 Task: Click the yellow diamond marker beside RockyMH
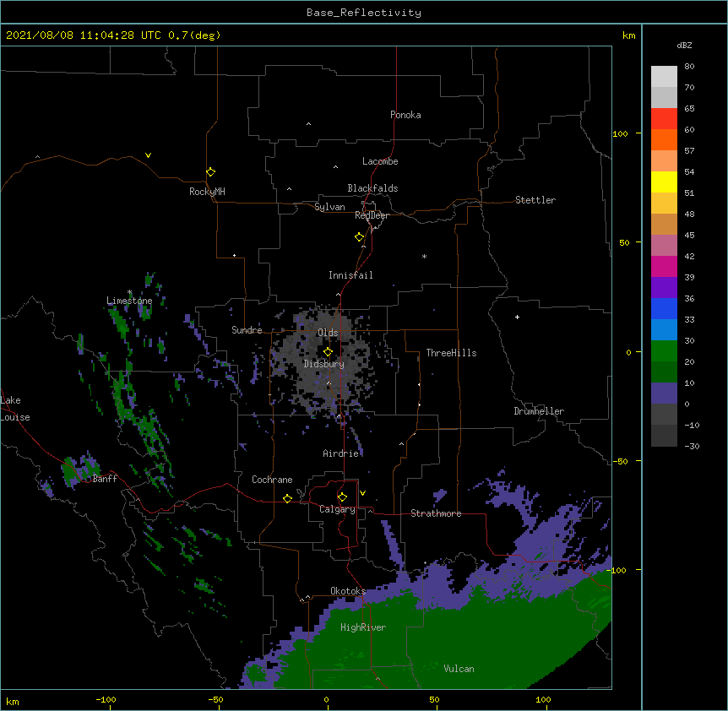210,172
